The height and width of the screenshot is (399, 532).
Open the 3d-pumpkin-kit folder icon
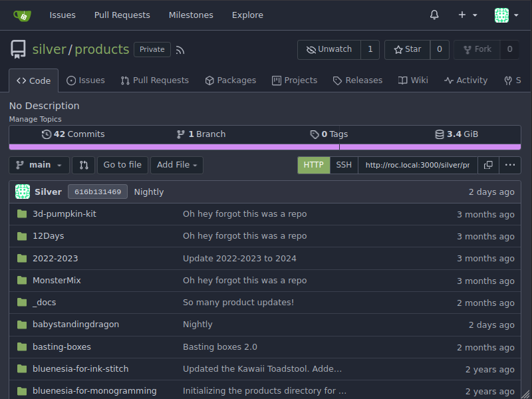[x=22, y=213]
